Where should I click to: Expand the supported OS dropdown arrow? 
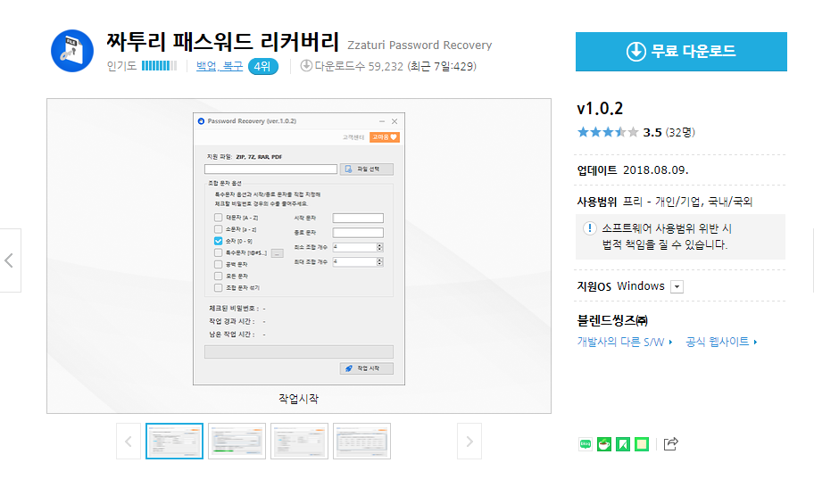[677, 286]
